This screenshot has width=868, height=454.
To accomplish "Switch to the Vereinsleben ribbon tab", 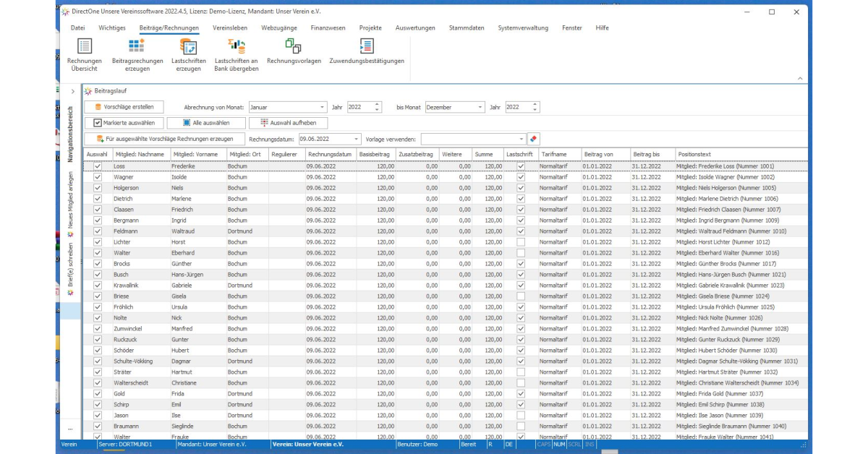I will coord(230,27).
